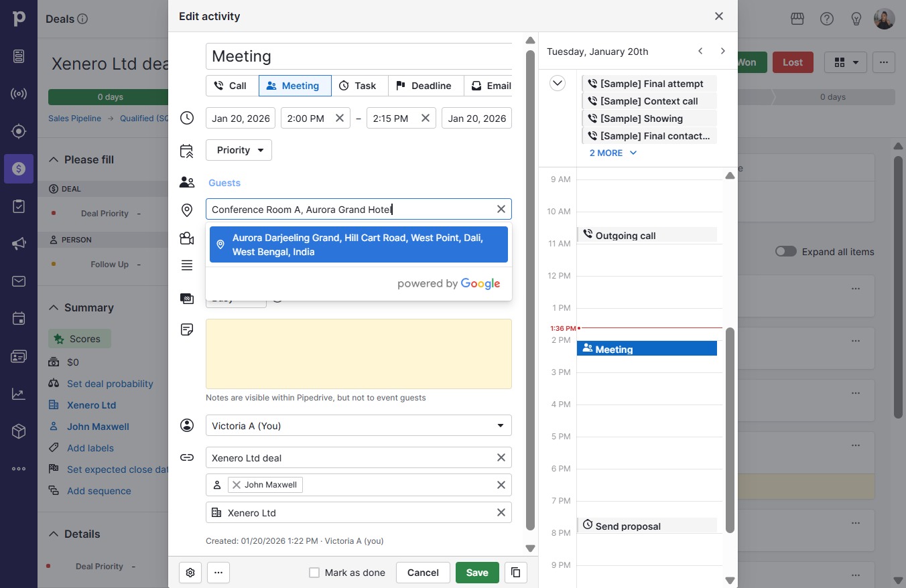Open the view switcher dropdown
Image resolution: width=906 pixels, height=588 pixels.
(x=846, y=62)
